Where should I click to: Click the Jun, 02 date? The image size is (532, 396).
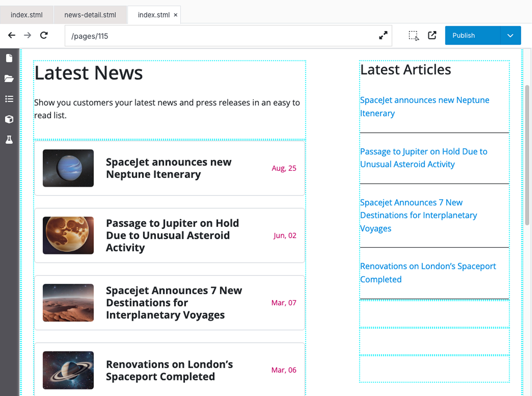coord(285,235)
